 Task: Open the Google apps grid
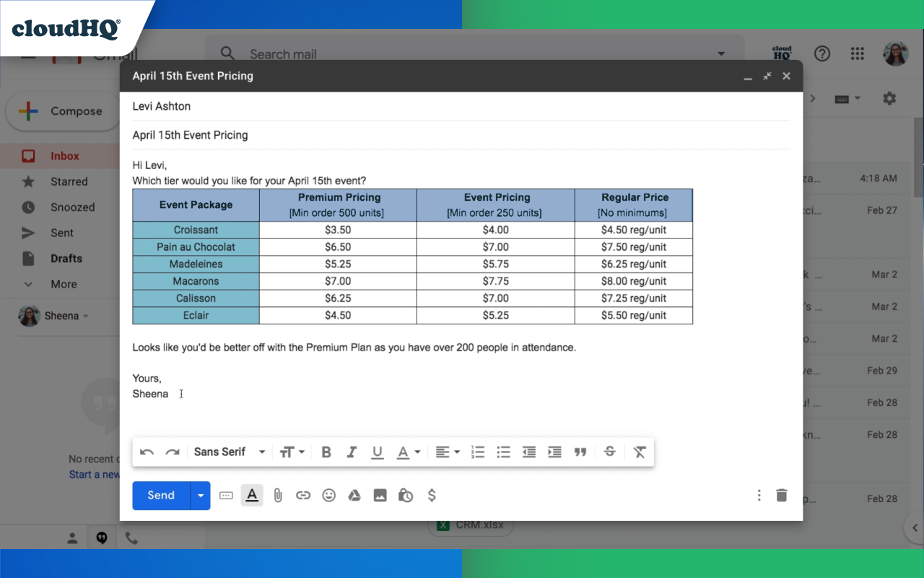[858, 53]
